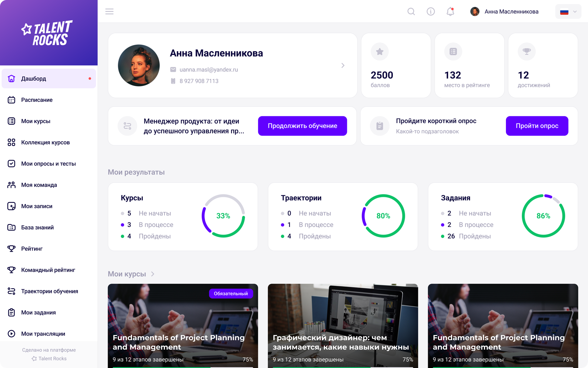Click the star points icon
The height and width of the screenshot is (368, 588).
tap(380, 52)
